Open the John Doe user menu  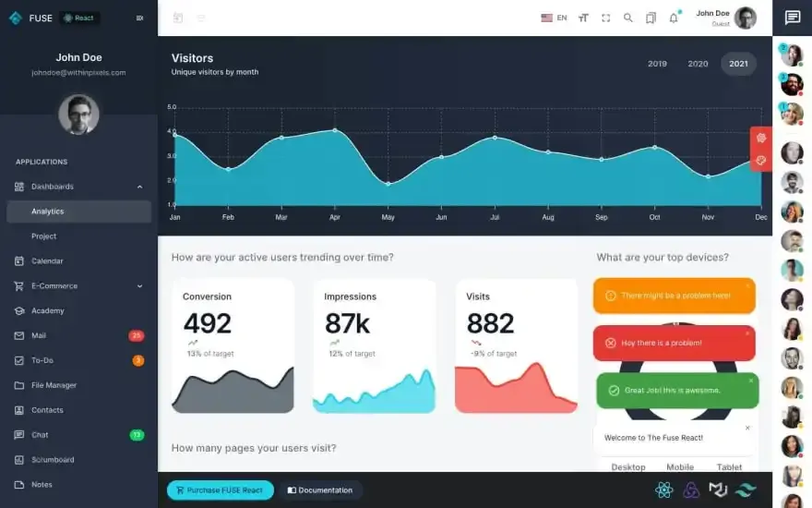click(x=725, y=18)
